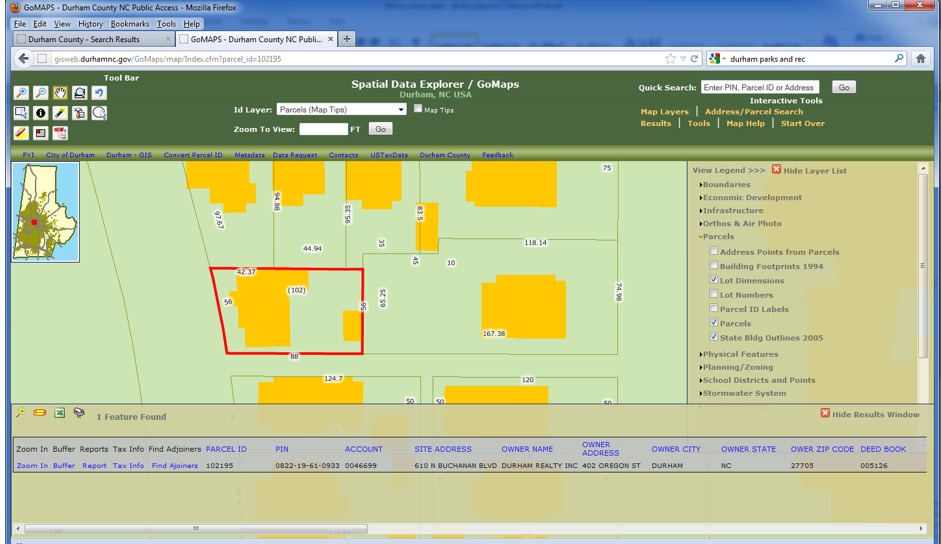Activate the Identify info tool

click(x=40, y=113)
